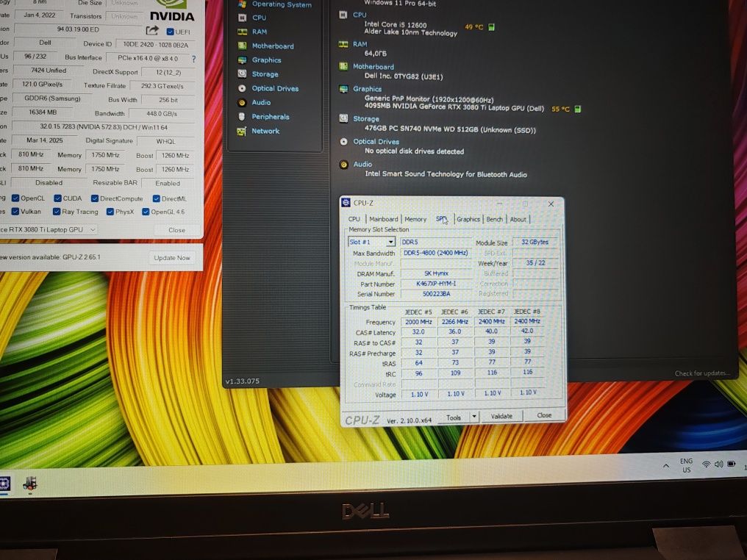Viewport: 747px width, 560px height.
Task: Switch to the Mainboard tab in CPU-Z
Action: 384,219
